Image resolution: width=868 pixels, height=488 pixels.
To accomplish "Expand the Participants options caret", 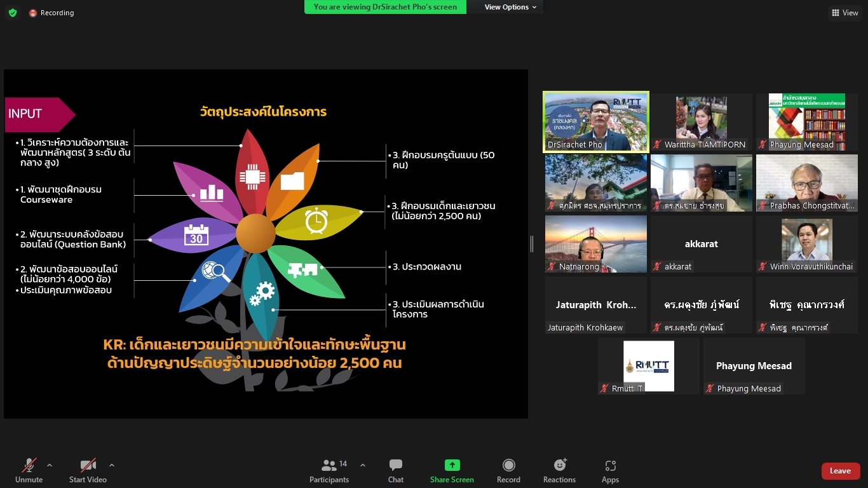I will point(363,465).
